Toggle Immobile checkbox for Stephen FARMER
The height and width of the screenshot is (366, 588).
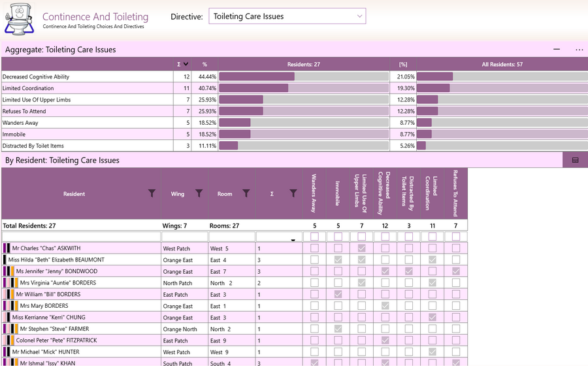338,329
